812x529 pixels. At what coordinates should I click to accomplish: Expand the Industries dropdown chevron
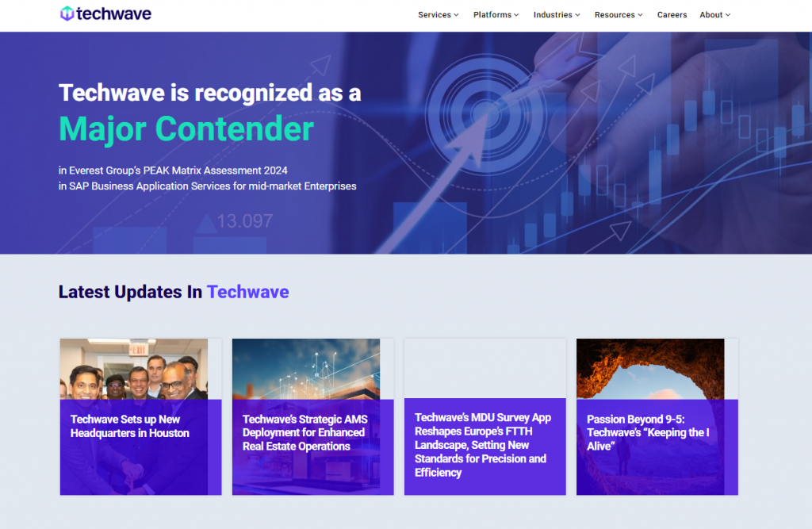577,15
